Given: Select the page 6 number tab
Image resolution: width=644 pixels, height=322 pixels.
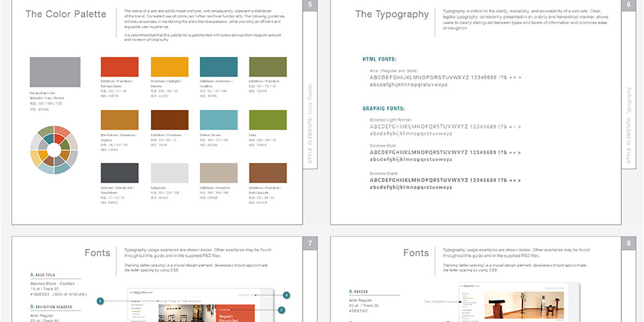Looking at the screenshot, I should (x=627, y=5).
